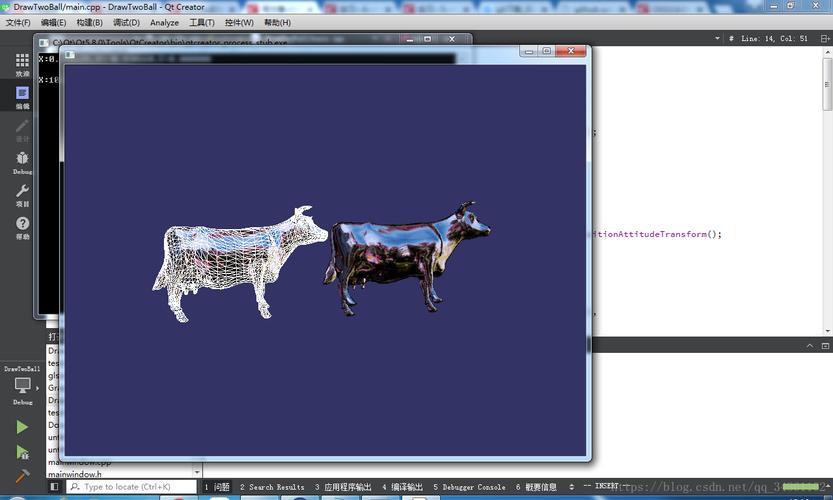The image size is (833, 500).
Task: Close the qtcreator_process_stub console window
Action: pos(452,39)
